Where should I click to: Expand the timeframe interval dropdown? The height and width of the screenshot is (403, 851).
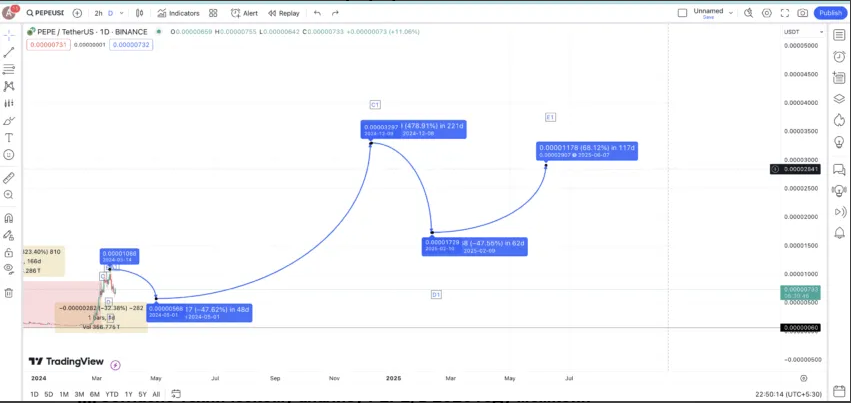(122, 13)
